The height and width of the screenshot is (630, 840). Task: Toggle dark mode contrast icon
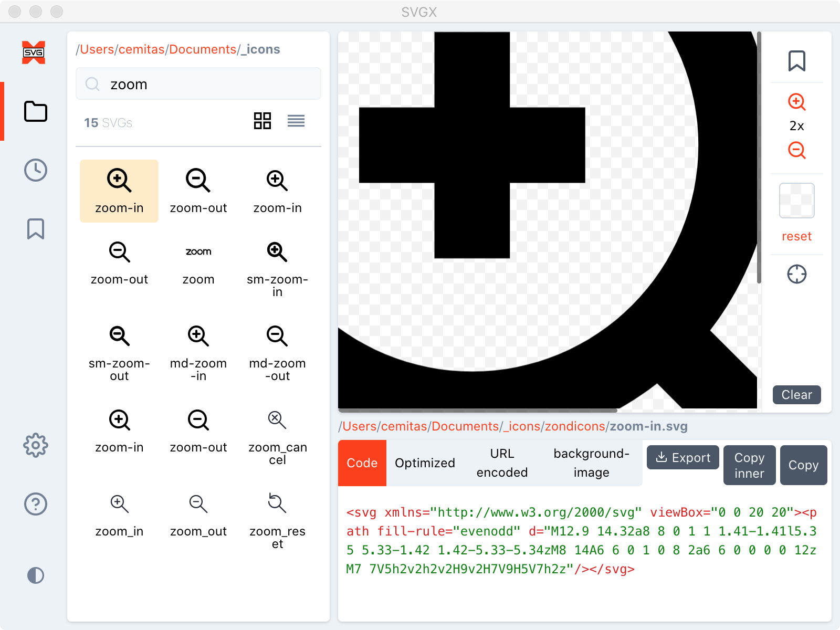(x=36, y=575)
